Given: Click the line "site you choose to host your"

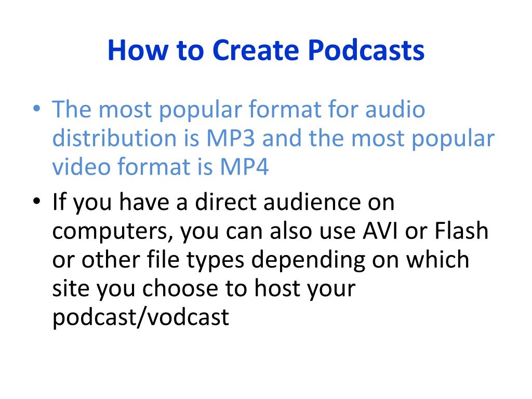Looking at the screenshot, I should click(204, 289).
